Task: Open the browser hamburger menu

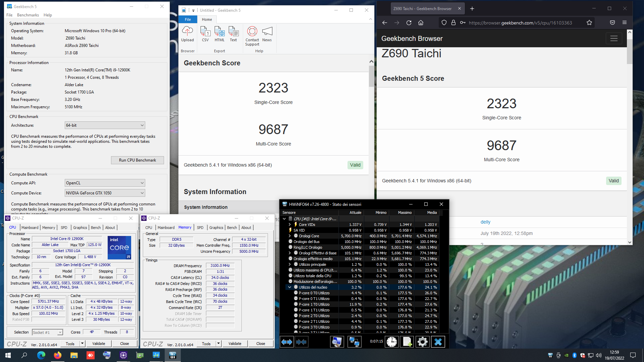Action: click(625, 23)
